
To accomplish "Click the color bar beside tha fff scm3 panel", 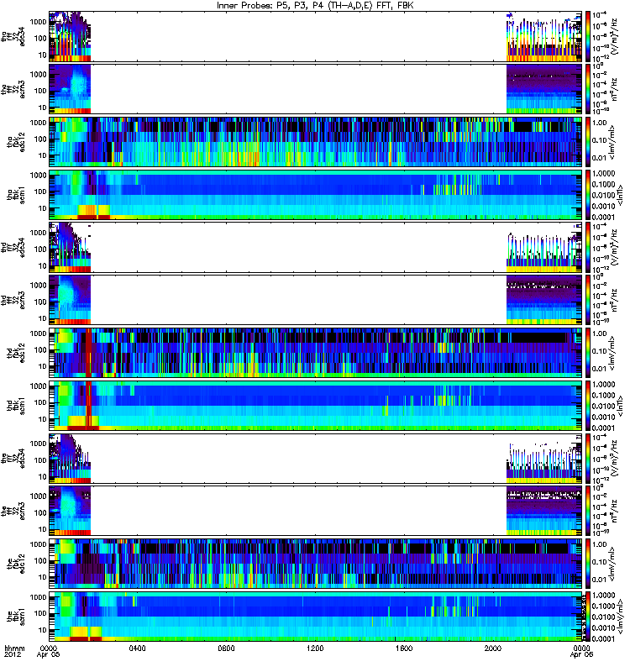I will pos(588,89).
